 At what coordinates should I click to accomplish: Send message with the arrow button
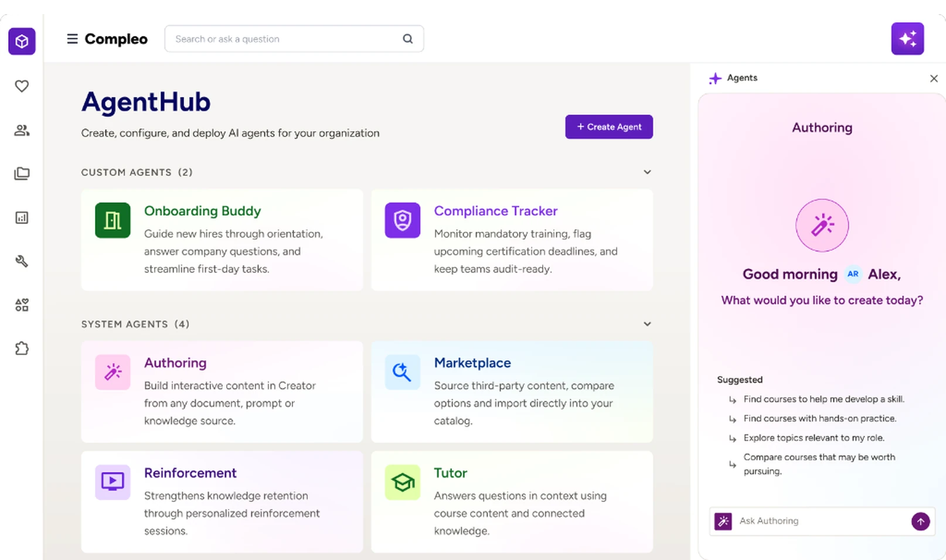click(x=920, y=521)
